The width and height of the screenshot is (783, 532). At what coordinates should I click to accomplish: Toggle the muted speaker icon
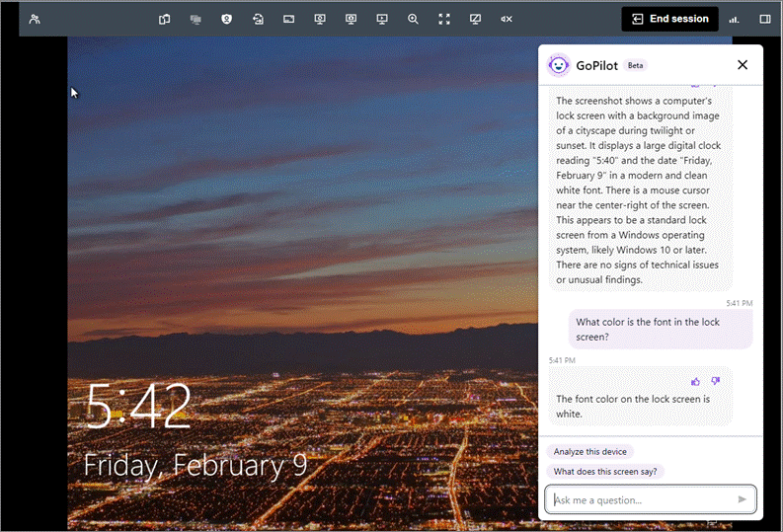(x=507, y=19)
